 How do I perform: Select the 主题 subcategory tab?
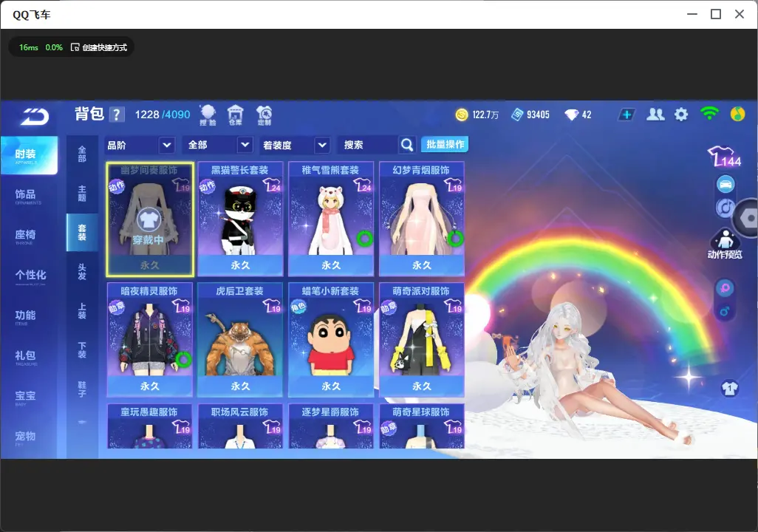(x=82, y=193)
